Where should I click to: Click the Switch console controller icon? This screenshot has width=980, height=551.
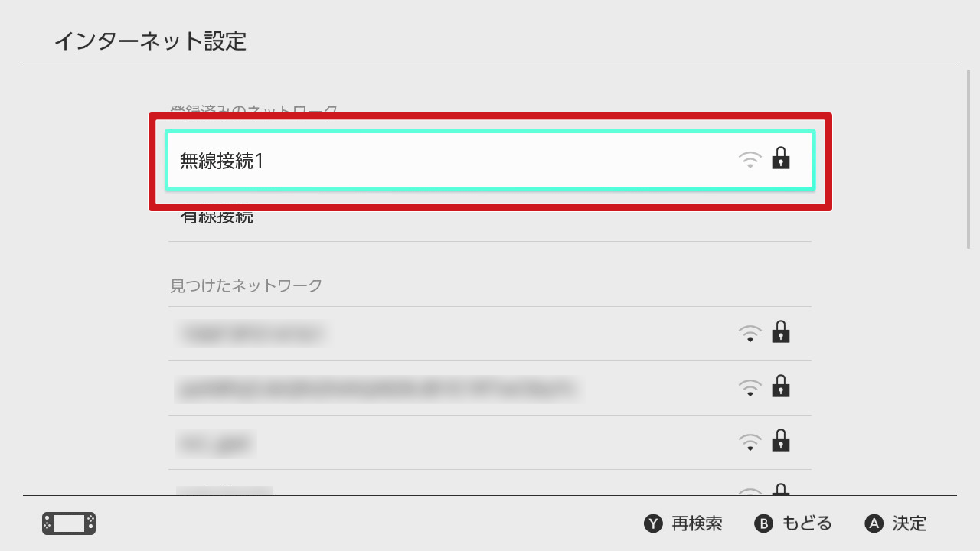coord(69,523)
